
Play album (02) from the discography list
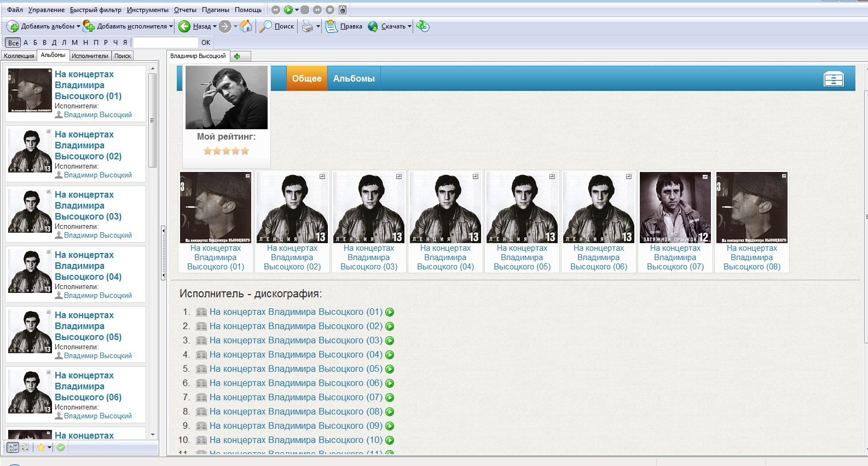point(390,326)
